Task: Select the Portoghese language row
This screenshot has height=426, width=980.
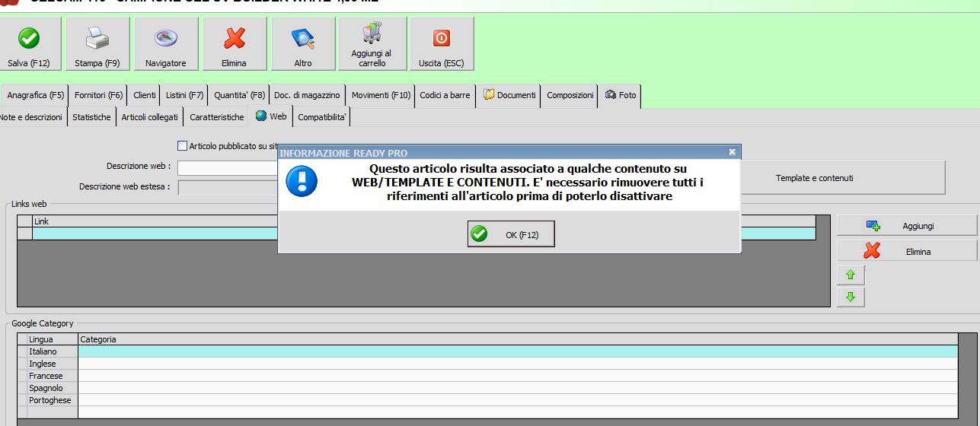Action: pos(487,400)
